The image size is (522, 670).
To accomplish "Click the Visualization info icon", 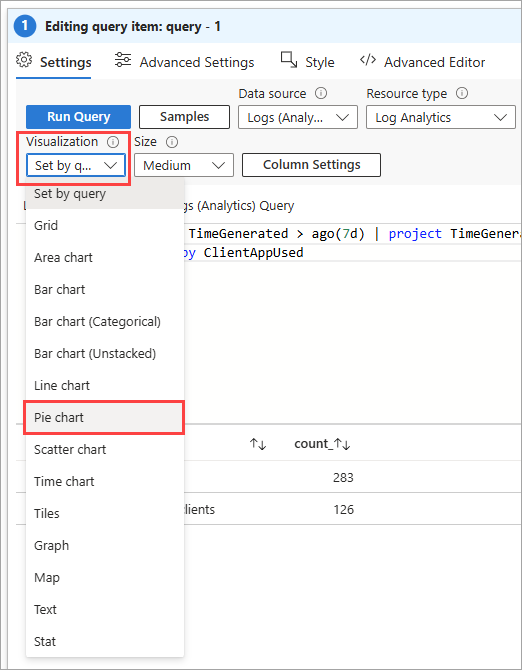I will click(x=113, y=142).
